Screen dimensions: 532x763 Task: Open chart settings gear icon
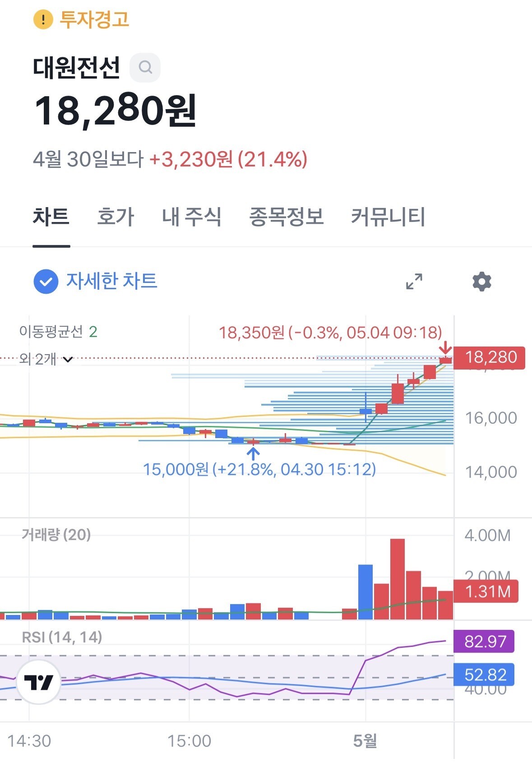click(x=481, y=282)
